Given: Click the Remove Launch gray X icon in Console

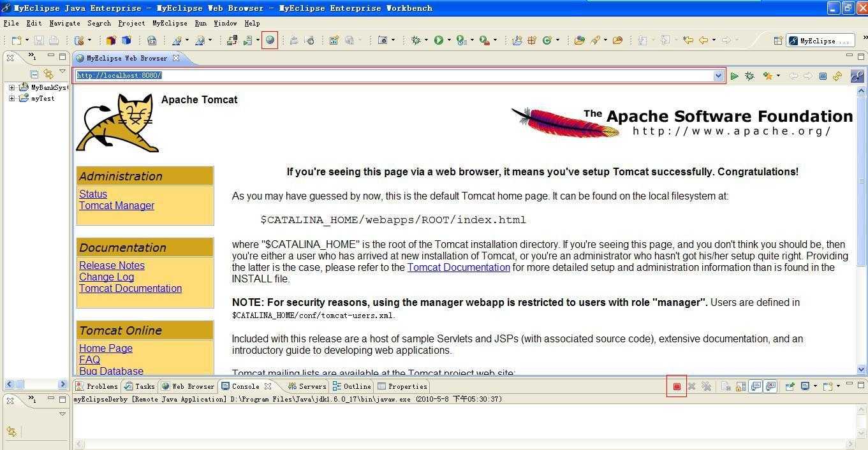Looking at the screenshot, I should pos(691,386).
